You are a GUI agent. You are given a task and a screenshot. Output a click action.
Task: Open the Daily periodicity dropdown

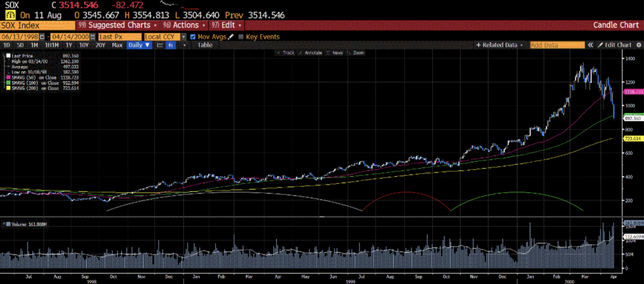click(x=139, y=45)
